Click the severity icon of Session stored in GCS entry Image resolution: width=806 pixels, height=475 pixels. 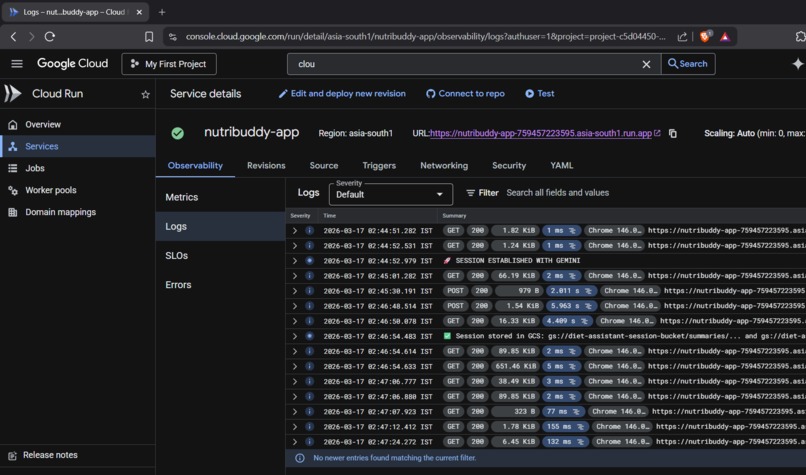pos(309,336)
